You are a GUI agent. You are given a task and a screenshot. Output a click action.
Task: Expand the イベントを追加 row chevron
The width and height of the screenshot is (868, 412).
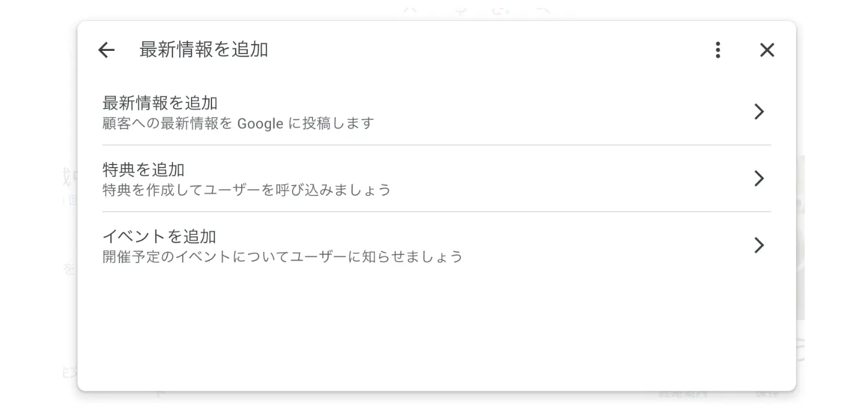759,245
